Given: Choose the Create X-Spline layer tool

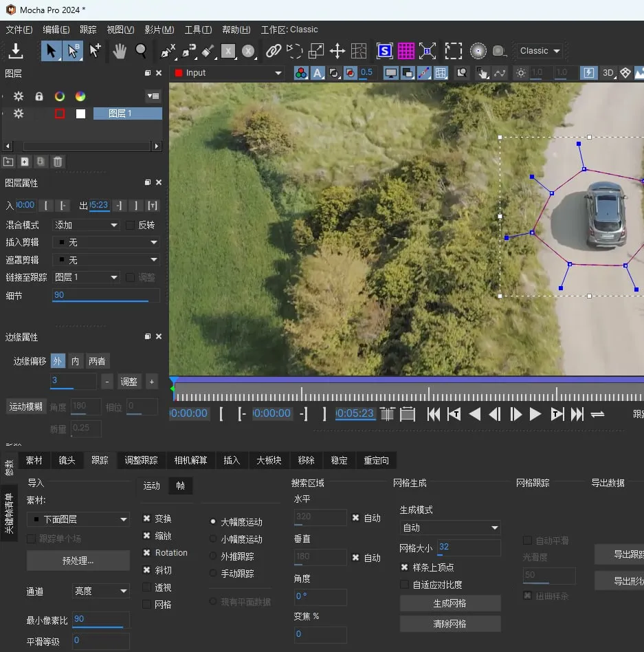Looking at the screenshot, I should coord(168,51).
